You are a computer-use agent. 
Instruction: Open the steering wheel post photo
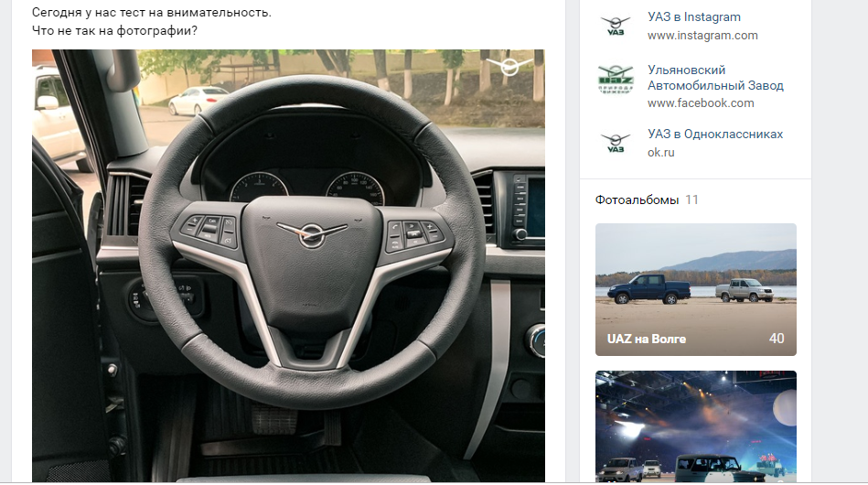point(288,265)
